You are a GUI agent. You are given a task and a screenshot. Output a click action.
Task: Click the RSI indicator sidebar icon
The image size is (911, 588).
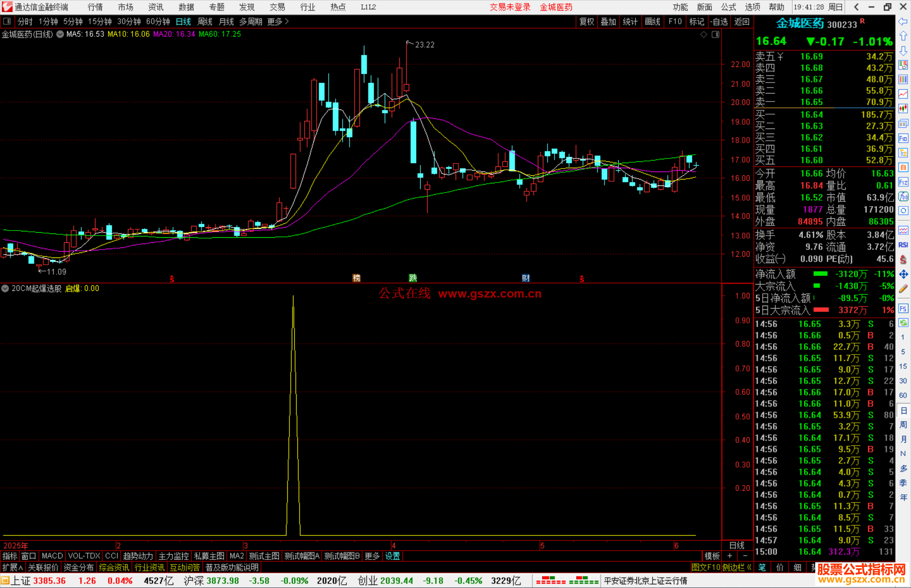tap(903, 245)
